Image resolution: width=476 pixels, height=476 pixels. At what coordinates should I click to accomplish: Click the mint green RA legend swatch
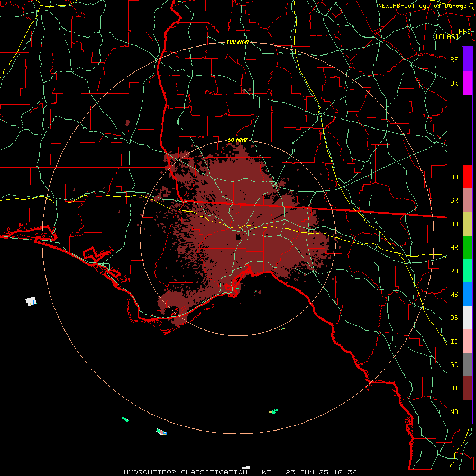click(467, 271)
